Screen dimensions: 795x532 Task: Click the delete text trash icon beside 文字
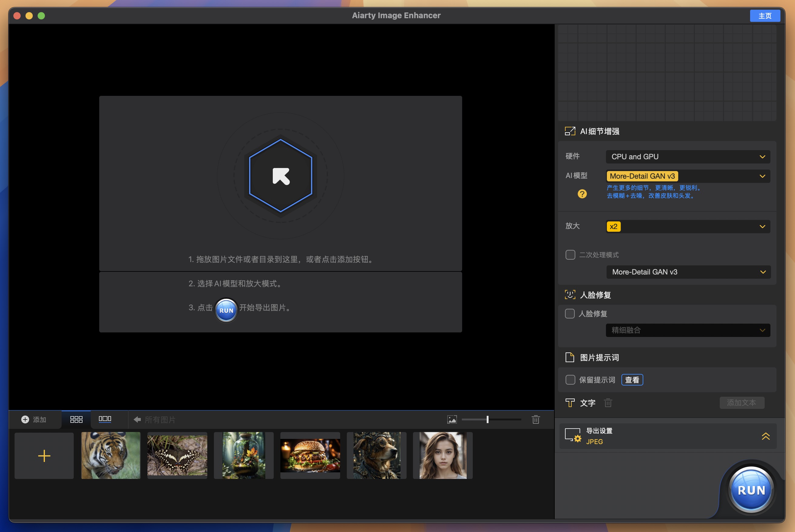(608, 403)
